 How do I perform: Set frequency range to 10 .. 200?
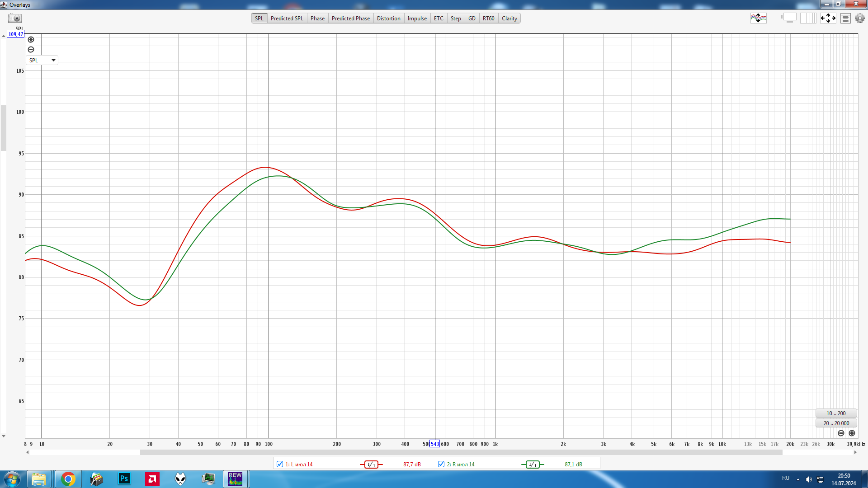coord(836,413)
